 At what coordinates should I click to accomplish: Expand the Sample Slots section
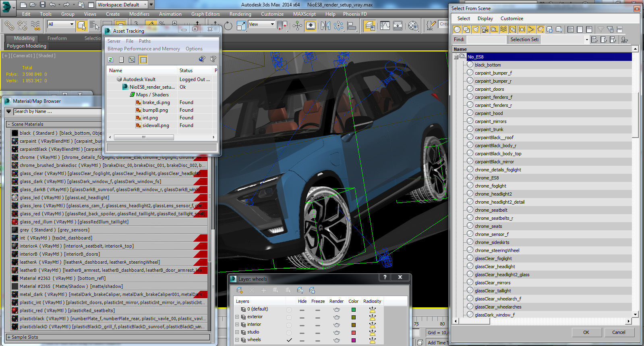pos(9,337)
